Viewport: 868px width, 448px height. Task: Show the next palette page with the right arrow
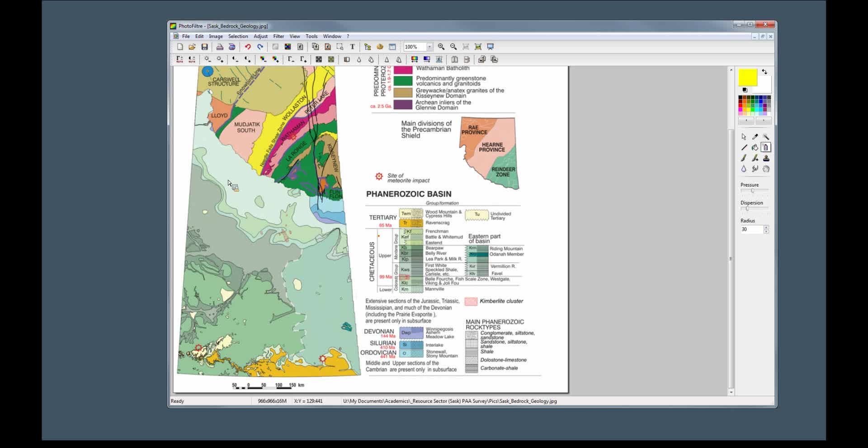pyautogui.click(x=764, y=121)
